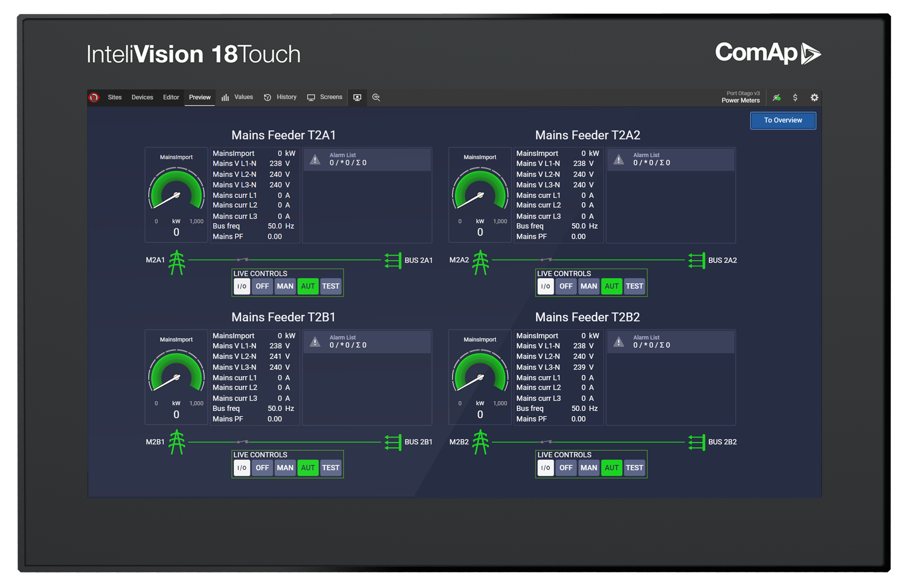The width and height of the screenshot is (907, 588).
Task: Click the M2B2 breaker switch symbol
Action: pyautogui.click(x=546, y=442)
